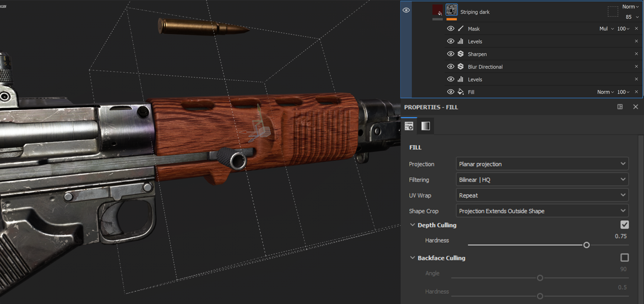The height and width of the screenshot is (304, 644).
Task: Click the Properties panel dock layout icon
Action: coord(620,107)
